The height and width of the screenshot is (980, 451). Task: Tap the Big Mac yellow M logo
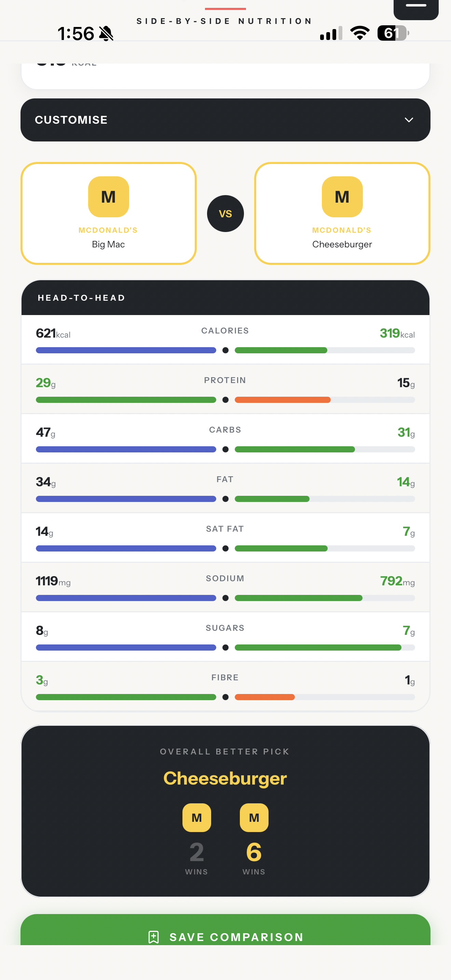(x=108, y=197)
